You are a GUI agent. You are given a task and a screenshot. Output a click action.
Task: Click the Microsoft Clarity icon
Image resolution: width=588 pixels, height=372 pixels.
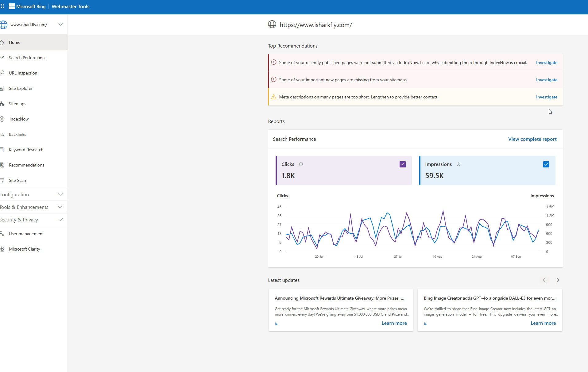[2, 249]
